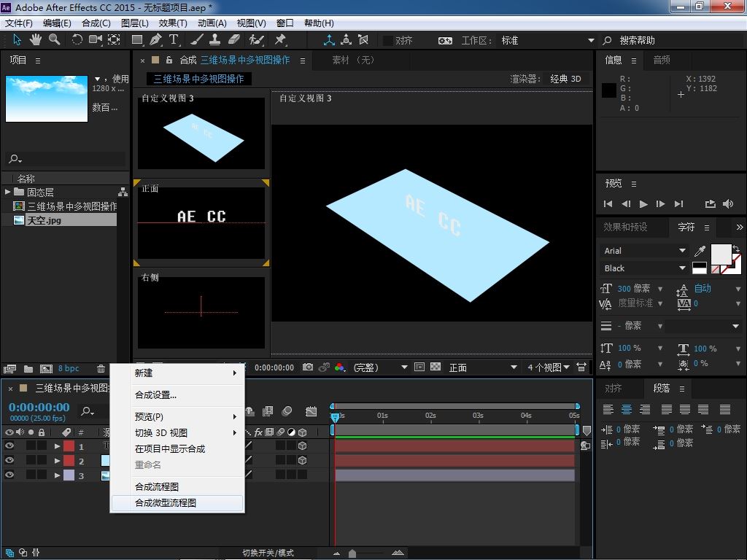The width and height of the screenshot is (747, 560).
Task: Jump to first frame in Preview panel
Action: [x=608, y=204]
